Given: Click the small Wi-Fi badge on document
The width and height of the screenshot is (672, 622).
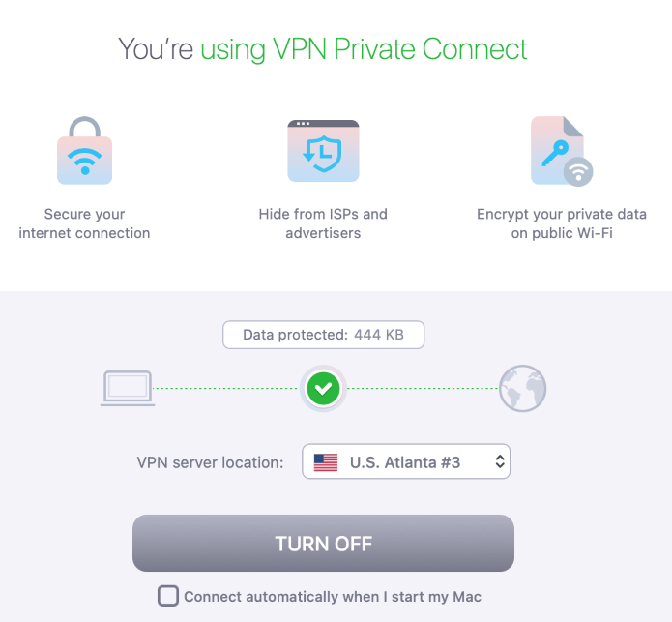Looking at the screenshot, I should coord(578,172).
